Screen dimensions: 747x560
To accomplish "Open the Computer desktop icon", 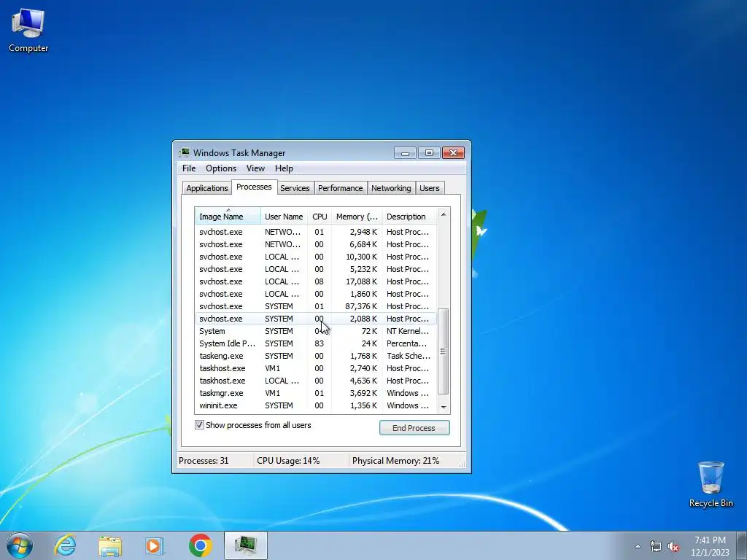I will (28, 31).
